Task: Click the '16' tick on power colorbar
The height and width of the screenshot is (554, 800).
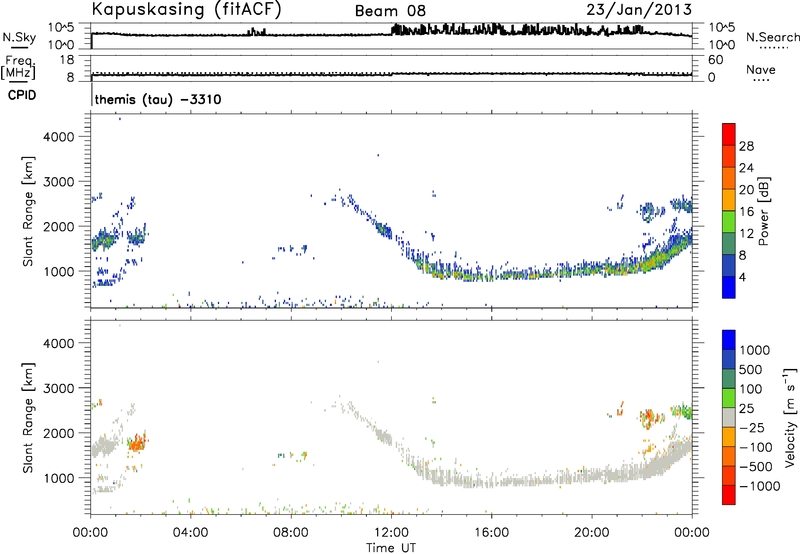Action: [746, 212]
